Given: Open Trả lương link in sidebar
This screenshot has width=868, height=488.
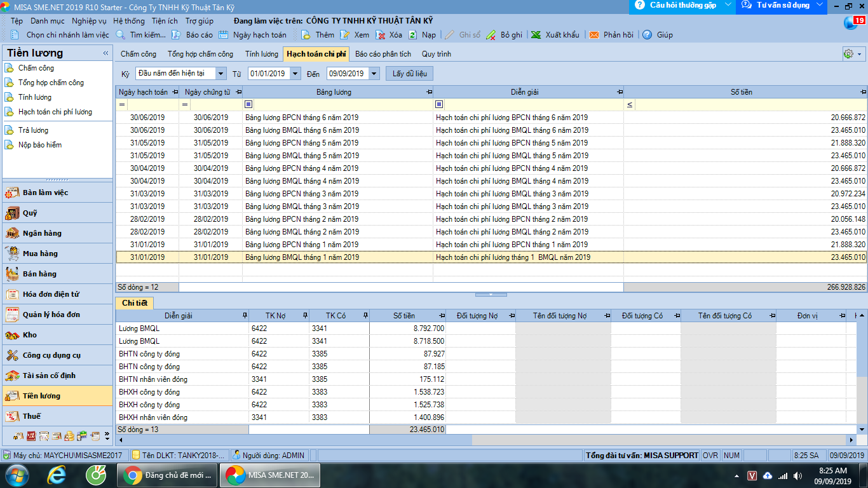Looking at the screenshot, I should [33, 130].
